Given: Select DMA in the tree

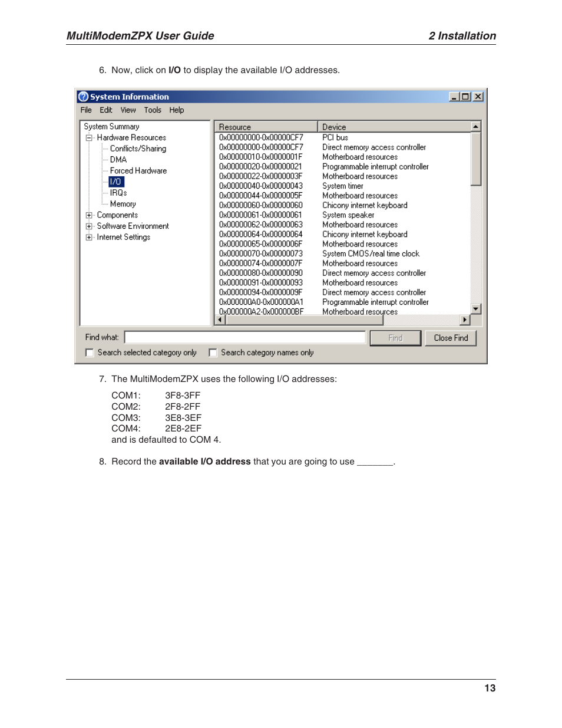Looking at the screenshot, I should 118,160.
